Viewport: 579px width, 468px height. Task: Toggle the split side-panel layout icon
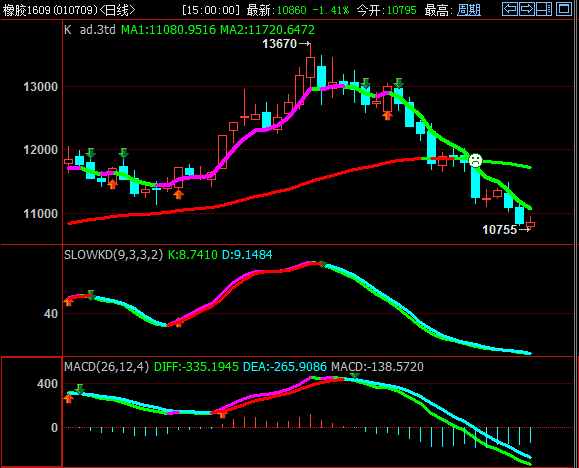click(544, 9)
